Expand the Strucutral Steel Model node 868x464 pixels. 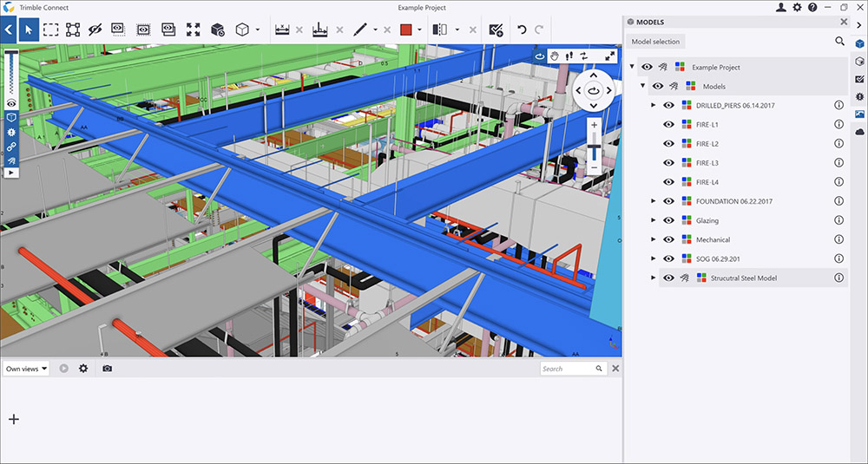click(654, 278)
